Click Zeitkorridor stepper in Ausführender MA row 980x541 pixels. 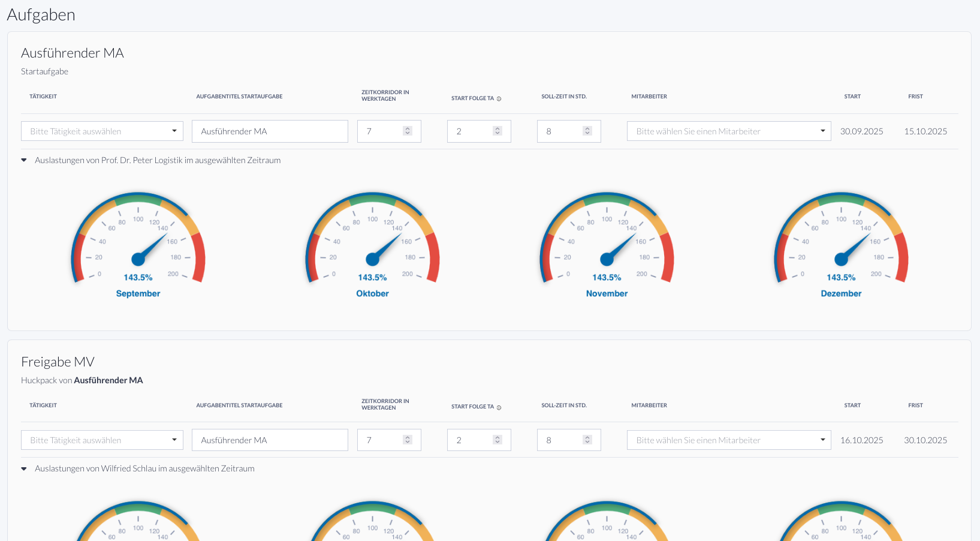(x=408, y=131)
